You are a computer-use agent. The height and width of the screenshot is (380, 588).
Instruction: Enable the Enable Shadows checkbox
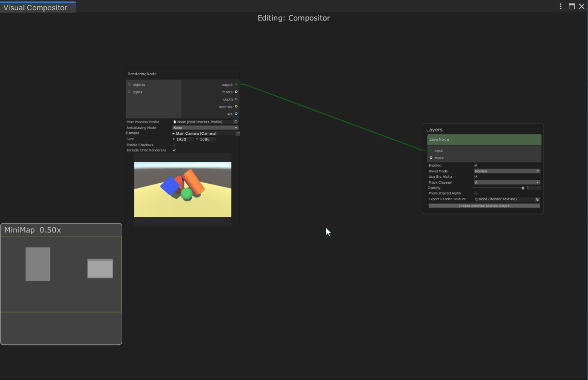pyautogui.click(x=174, y=145)
